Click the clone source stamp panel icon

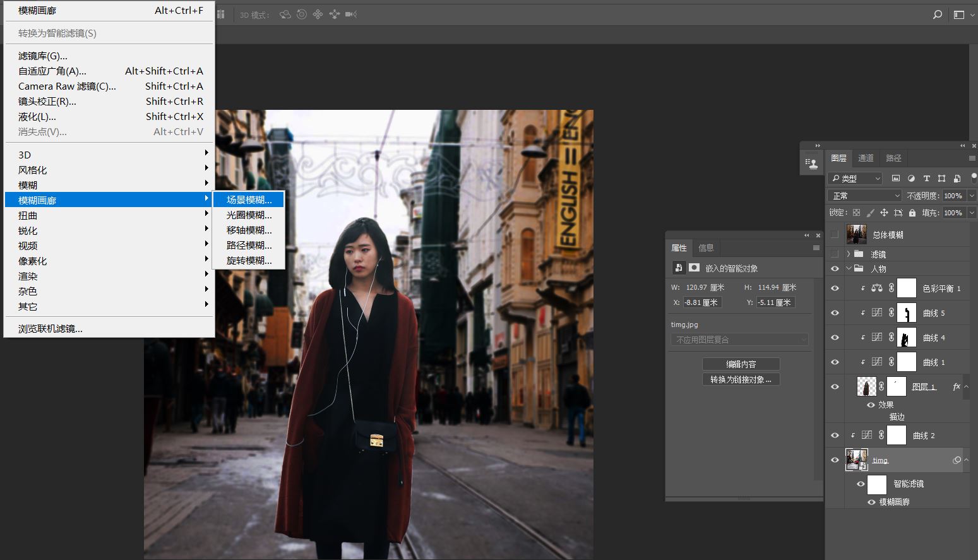point(812,164)
